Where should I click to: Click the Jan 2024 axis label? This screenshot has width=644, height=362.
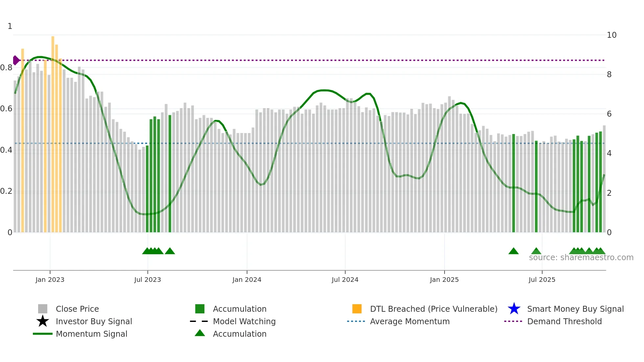tap(247, 280)
